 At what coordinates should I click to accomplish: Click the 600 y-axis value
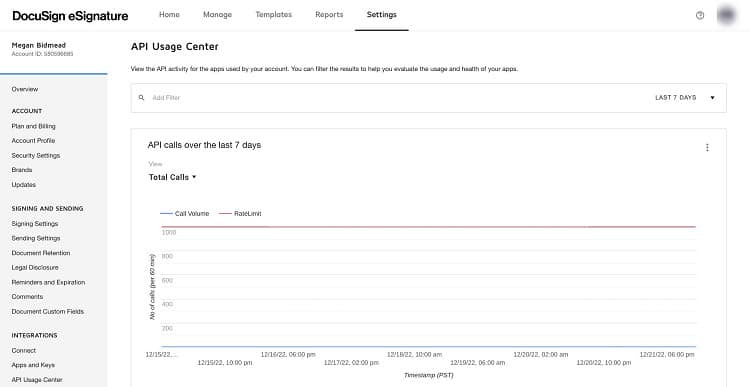(167, 280)
